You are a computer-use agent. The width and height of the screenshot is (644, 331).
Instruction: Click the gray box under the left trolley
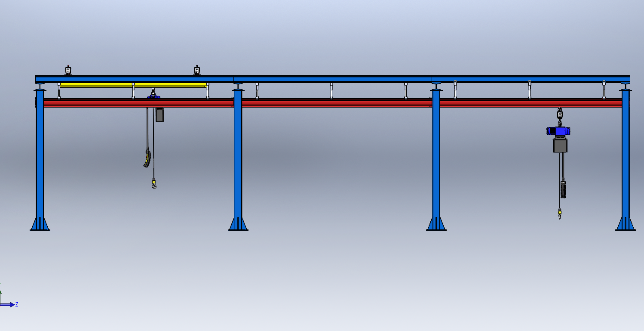click(159, 114)
